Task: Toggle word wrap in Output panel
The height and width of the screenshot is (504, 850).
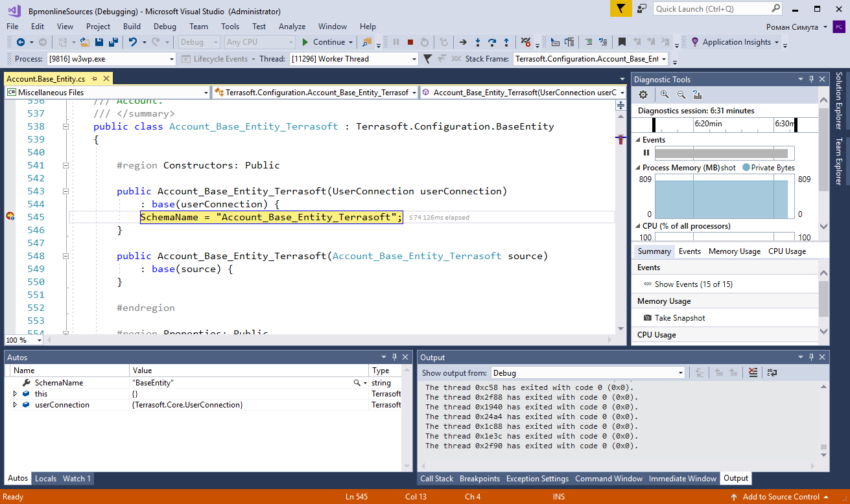Action: [772, 372]
